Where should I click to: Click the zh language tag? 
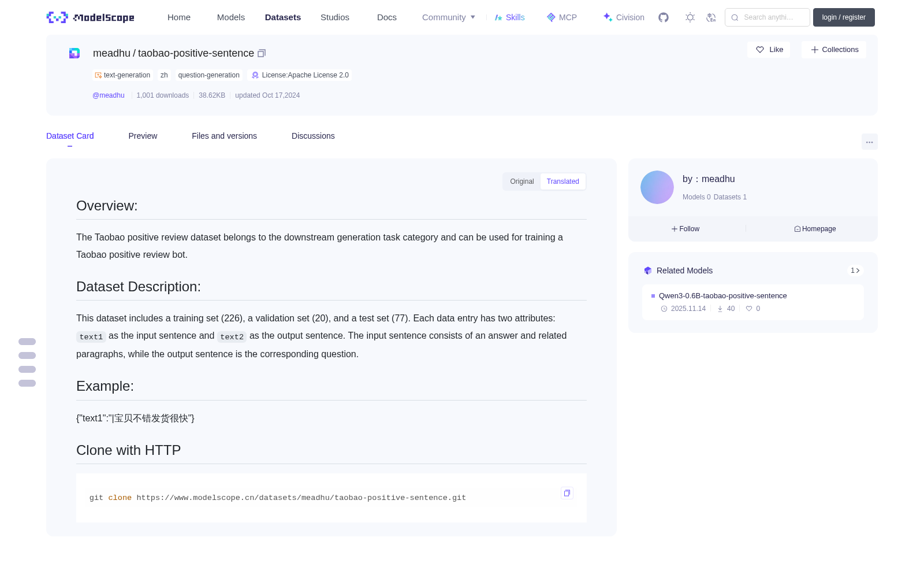pyautogui.click(x=164, y=75)
